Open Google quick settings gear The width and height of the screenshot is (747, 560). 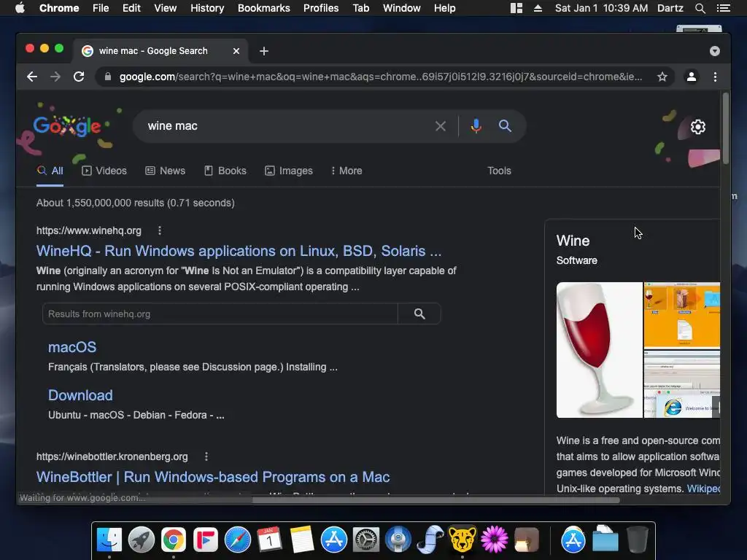click(x=698, y=127)
